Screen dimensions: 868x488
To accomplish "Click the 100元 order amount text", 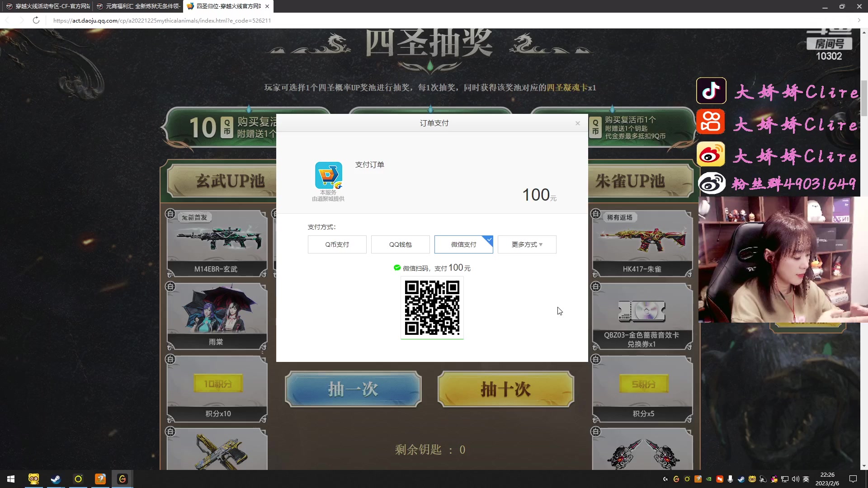I will (539, 195).
